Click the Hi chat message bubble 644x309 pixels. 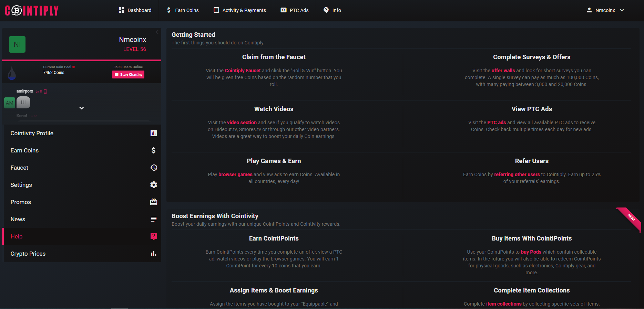(x=23, y=102)
